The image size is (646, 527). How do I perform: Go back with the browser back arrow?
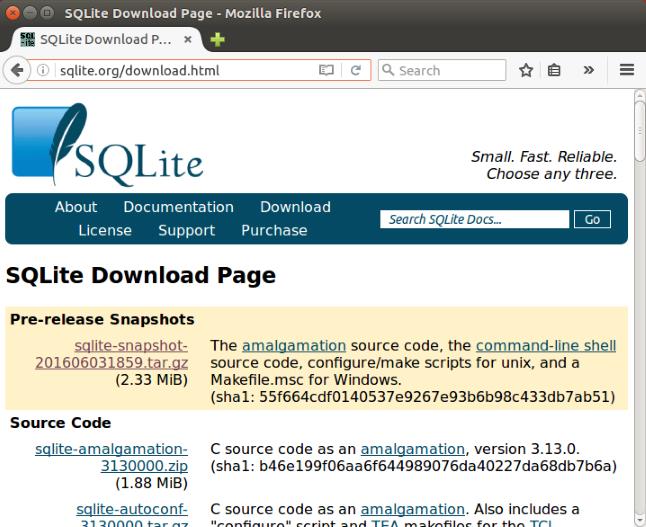coord(16,70)
